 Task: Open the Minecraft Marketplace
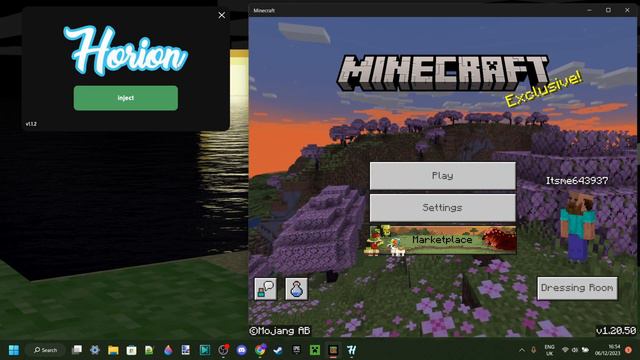click(x=442, y=240)
